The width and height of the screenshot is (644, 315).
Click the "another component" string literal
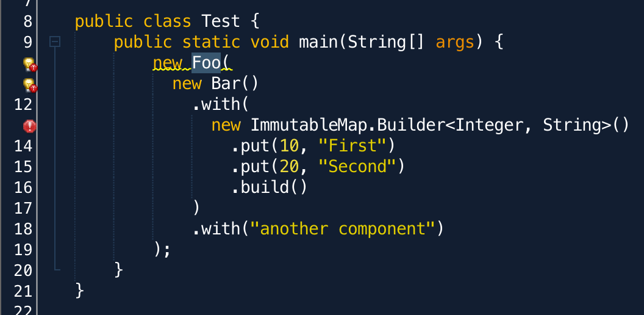click(343, 229)
